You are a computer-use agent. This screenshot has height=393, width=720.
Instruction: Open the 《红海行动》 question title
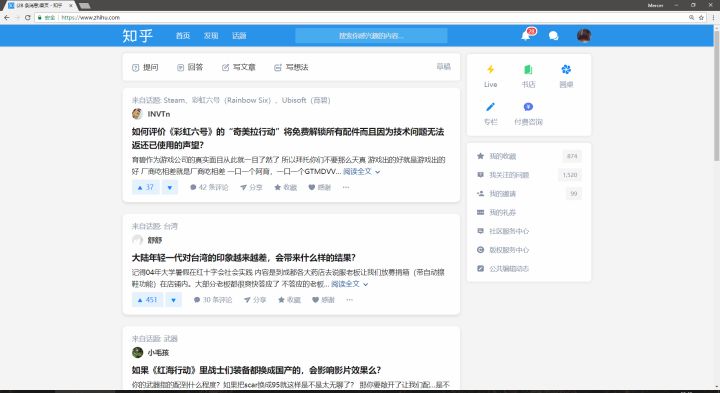click(x=256, y=370)
